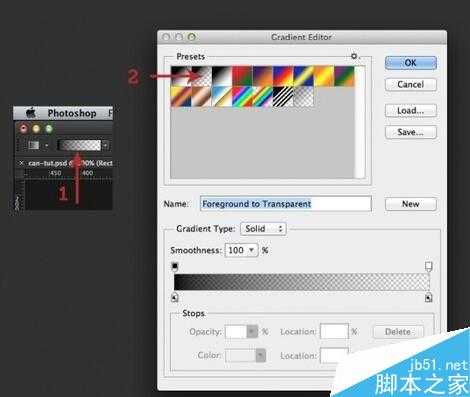
Task: Select the right transparent opacity stop
Action: [429, 266]
